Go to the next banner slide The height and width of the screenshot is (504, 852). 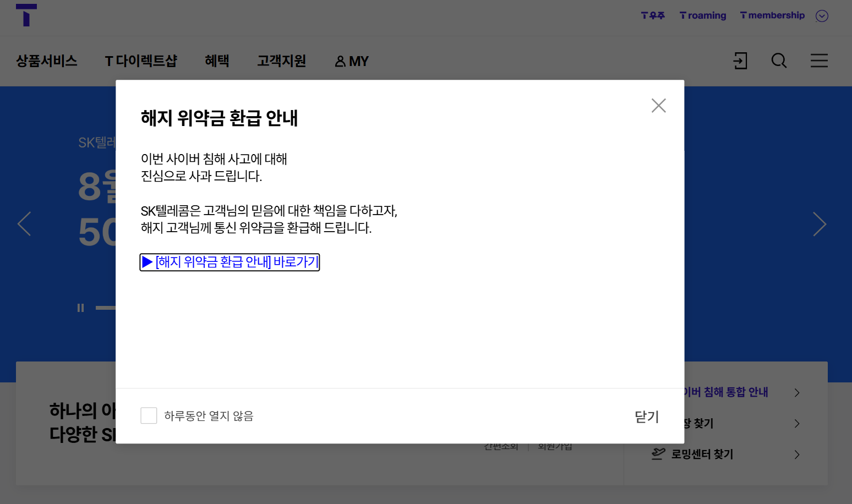coord(820,224)
